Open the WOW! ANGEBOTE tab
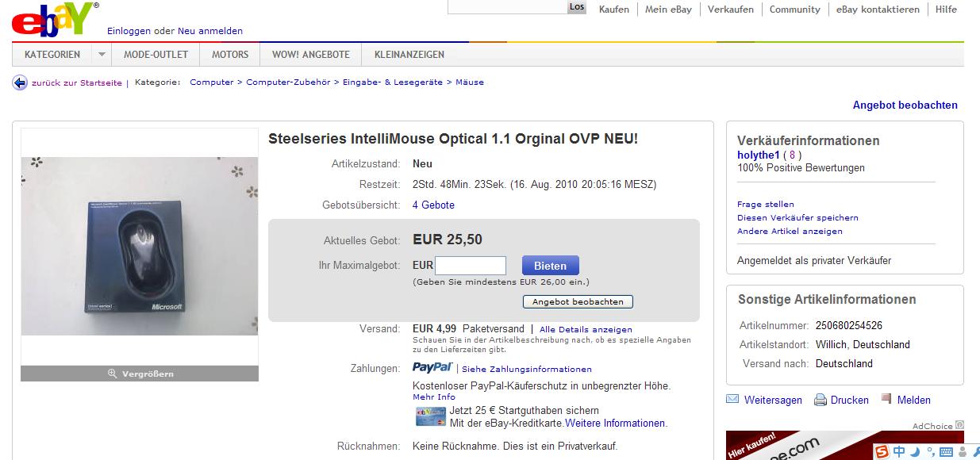The width and height of the screenshot is (980, 460). [311, 55]
